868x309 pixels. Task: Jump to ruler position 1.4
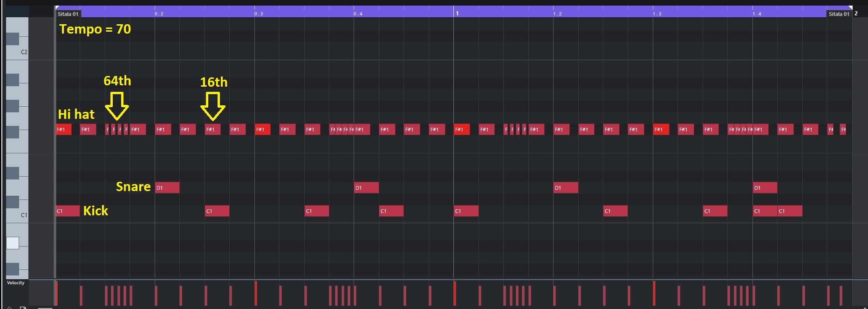tap(757, 14)
